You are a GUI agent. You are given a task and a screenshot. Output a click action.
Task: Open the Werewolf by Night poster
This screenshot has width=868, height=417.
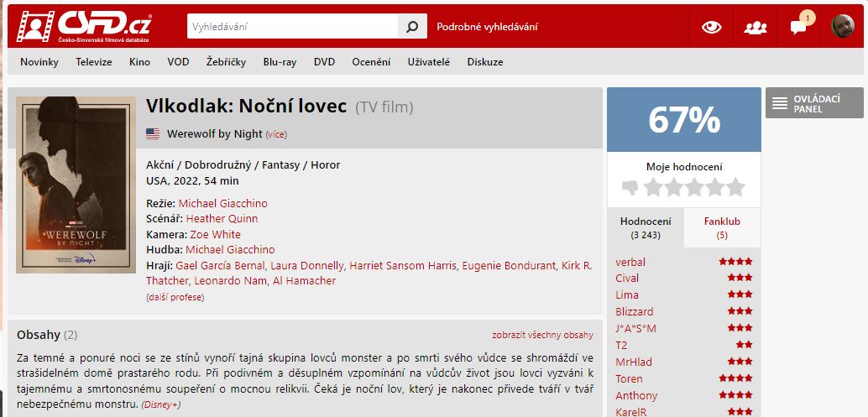coord(76,185)
